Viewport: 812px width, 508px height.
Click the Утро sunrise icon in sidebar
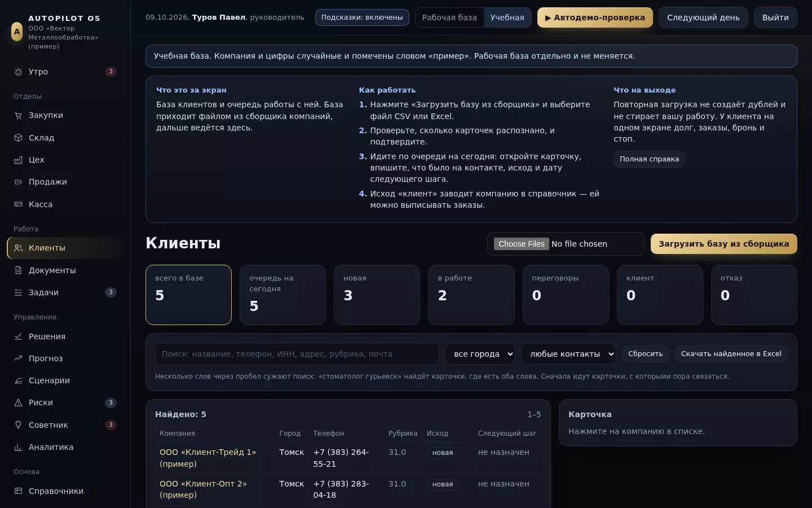click(18, 72)
